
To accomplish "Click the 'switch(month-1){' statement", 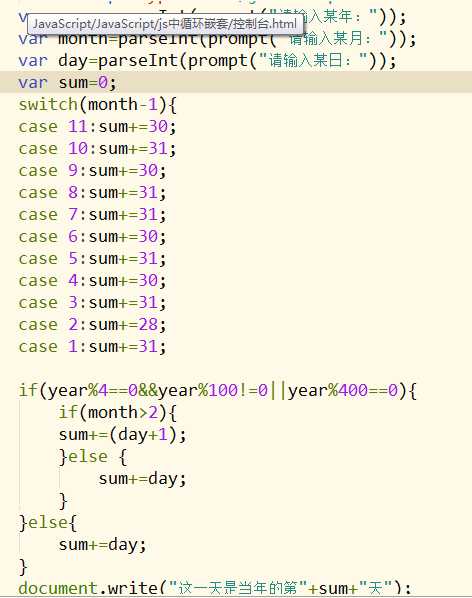I will click(x=98, y=104).
